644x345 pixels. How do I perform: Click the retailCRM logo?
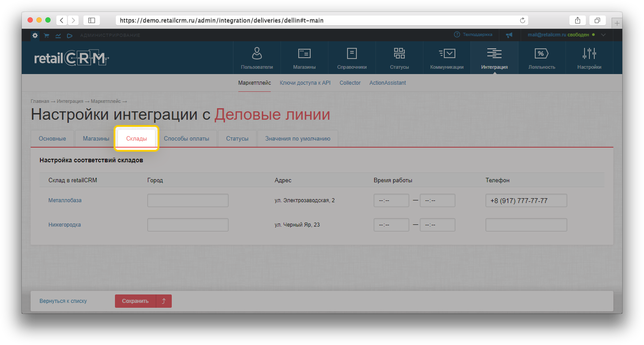pos(71,58)
